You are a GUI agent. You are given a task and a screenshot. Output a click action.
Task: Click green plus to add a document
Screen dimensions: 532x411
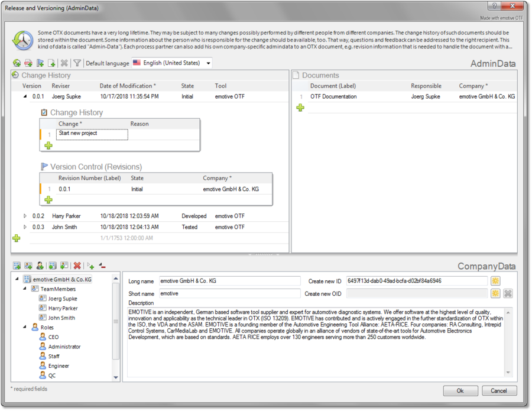(x=300, y=108)
